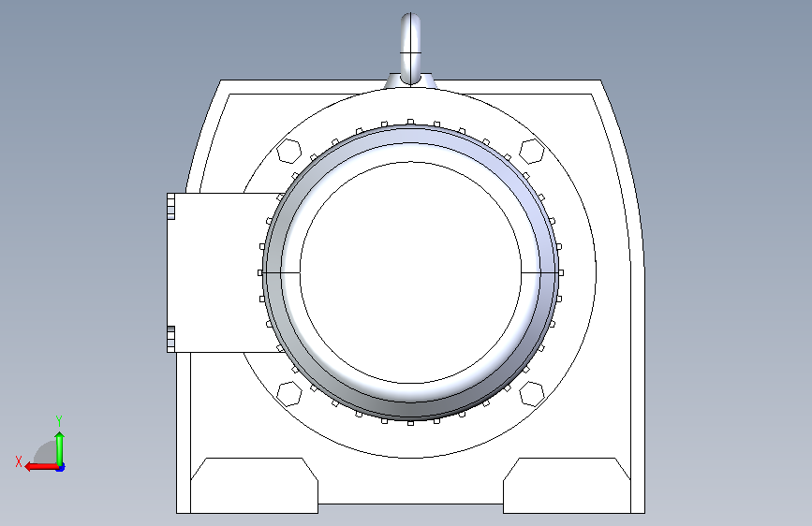812x526 pixels.
Task: Click the blue Z axis dot of triad
Action: pos(61,467)
